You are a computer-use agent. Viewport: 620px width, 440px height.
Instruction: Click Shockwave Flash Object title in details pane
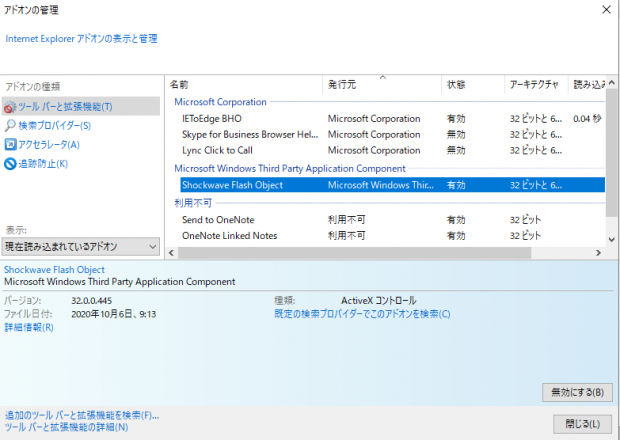(54, 270)
